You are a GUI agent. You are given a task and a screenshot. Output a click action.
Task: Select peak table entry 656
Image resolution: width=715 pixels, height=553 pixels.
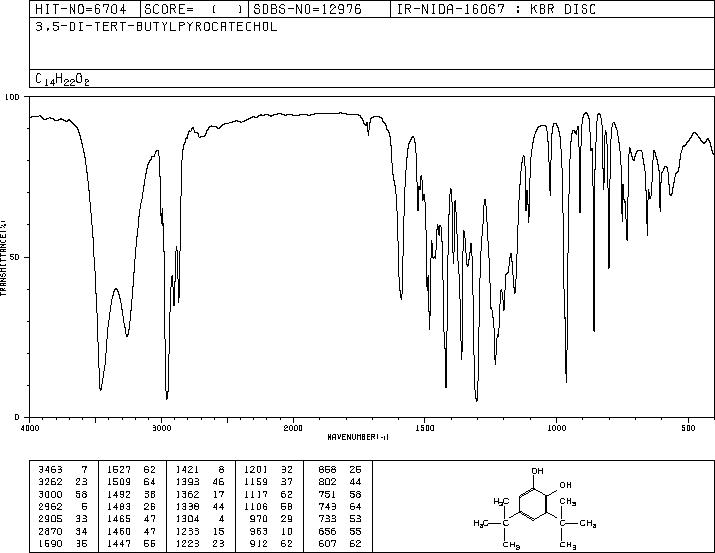pos(340,532)
